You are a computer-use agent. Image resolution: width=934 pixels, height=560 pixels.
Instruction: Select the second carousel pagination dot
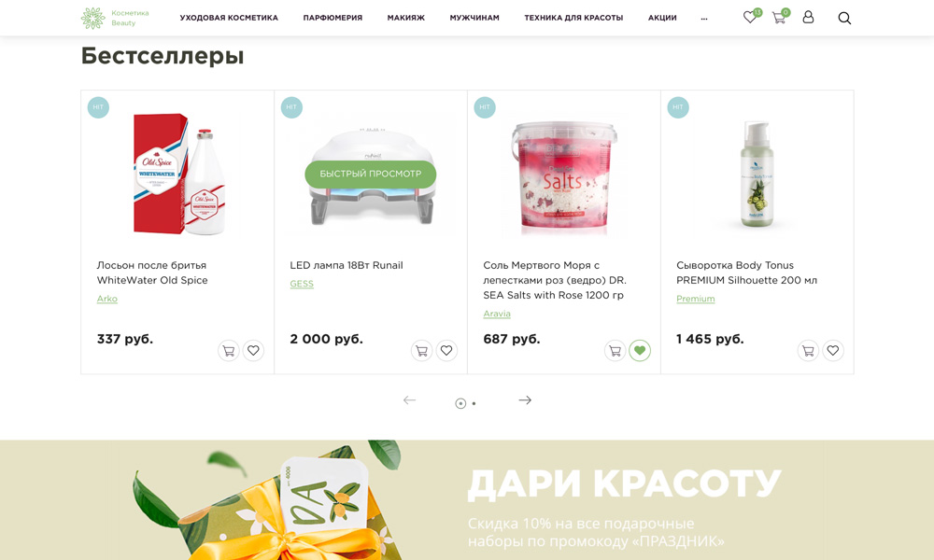474,403
